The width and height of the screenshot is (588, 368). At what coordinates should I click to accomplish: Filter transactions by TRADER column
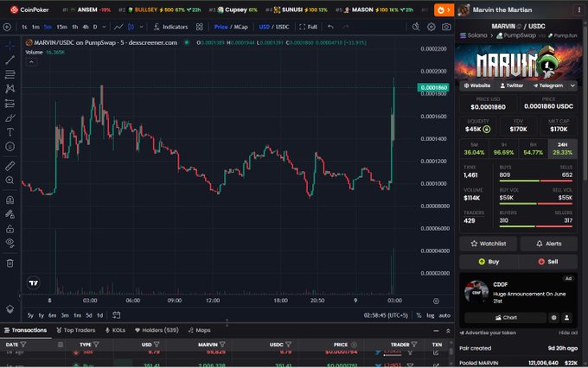click(414, 345)
